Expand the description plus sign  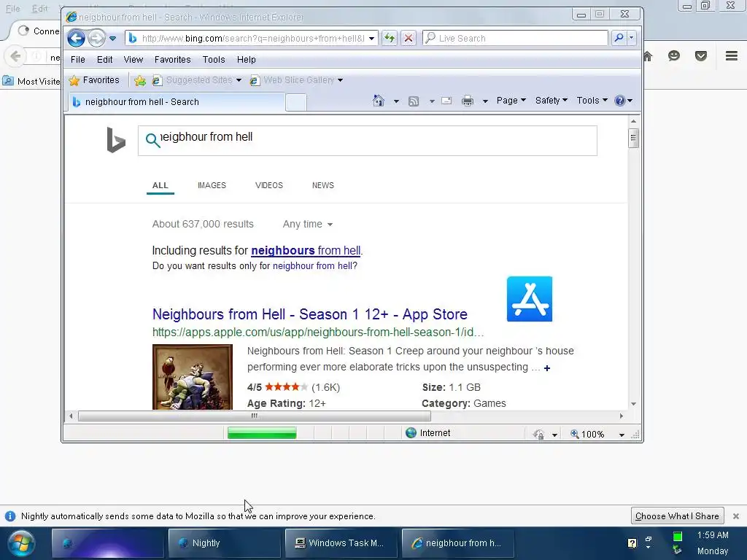(547, 368)
